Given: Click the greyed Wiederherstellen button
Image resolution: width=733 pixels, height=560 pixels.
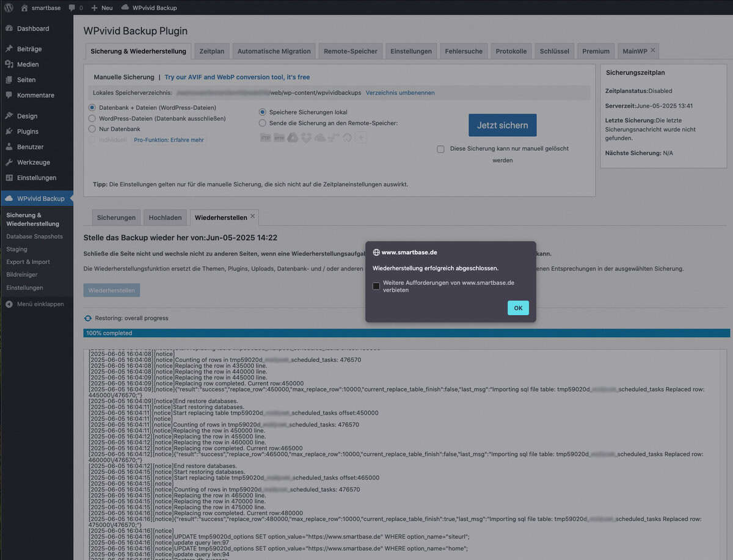Looking at the screenshot, I should point(112,290).
